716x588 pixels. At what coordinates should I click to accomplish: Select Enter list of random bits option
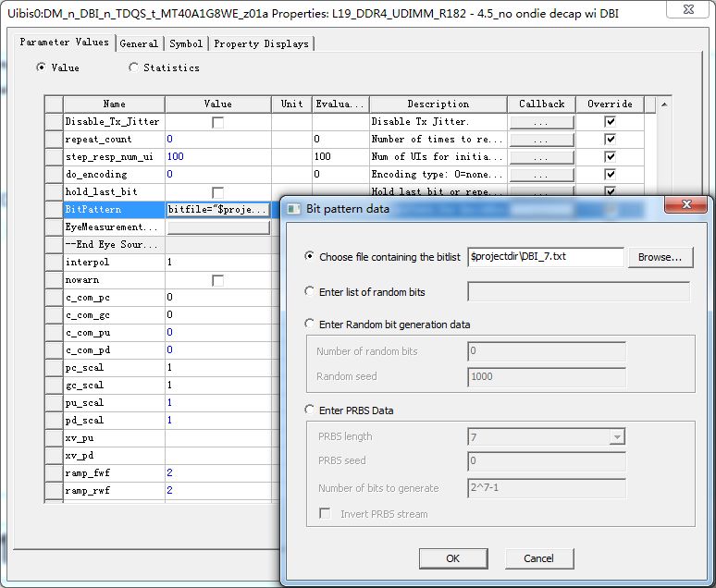[x=310, y=291]
